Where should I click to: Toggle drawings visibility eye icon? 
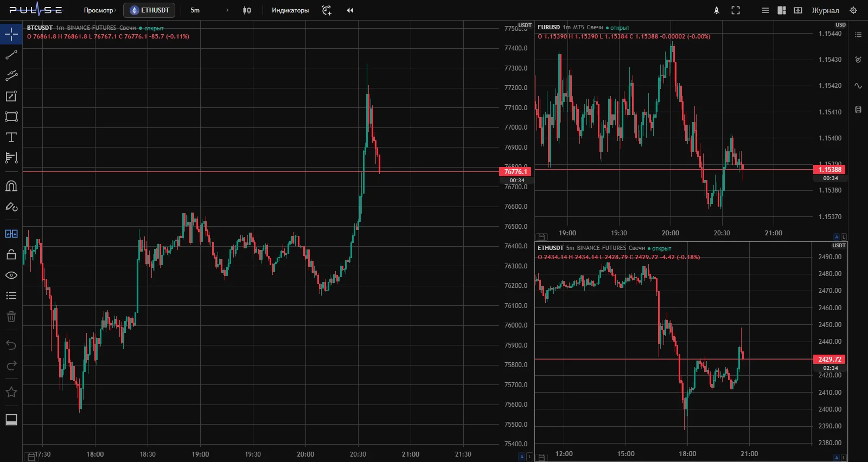[x=11, y=275]
